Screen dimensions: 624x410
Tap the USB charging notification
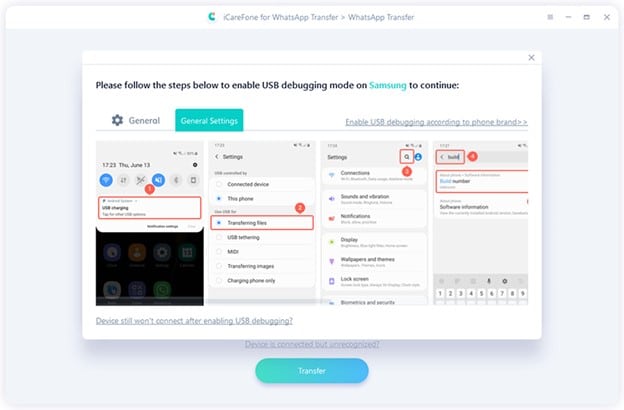150,207
